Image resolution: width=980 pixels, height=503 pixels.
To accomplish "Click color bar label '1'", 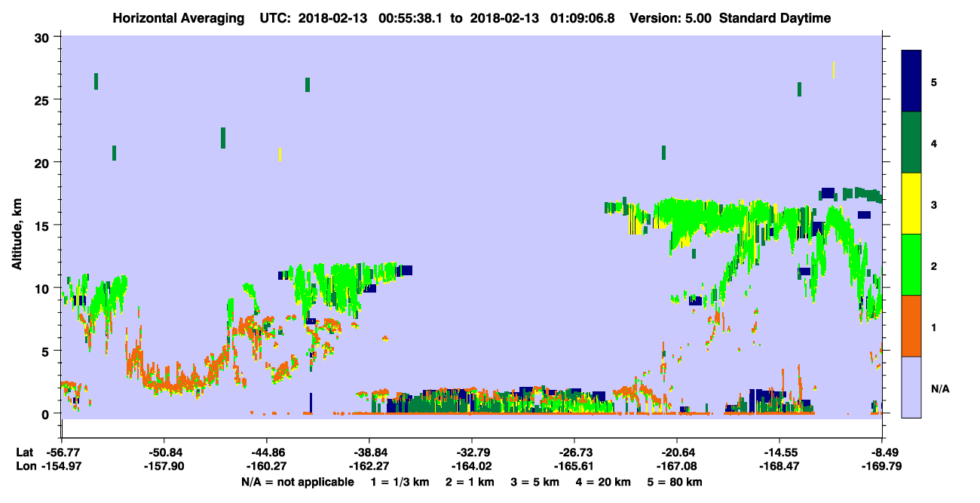I will pos(934,327).
